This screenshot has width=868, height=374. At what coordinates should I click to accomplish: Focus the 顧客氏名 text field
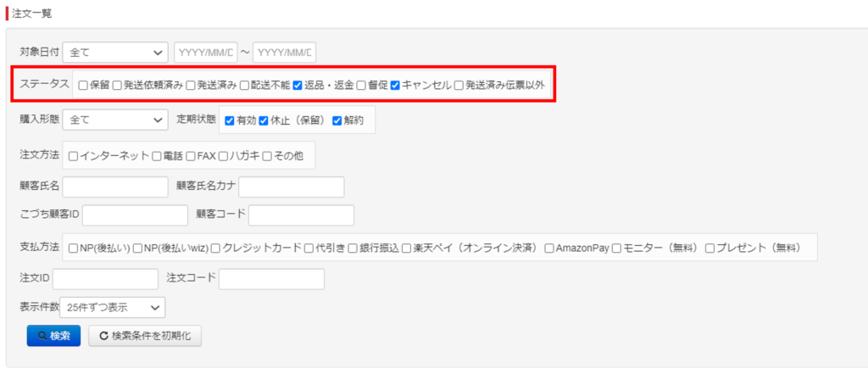(115, 187)
